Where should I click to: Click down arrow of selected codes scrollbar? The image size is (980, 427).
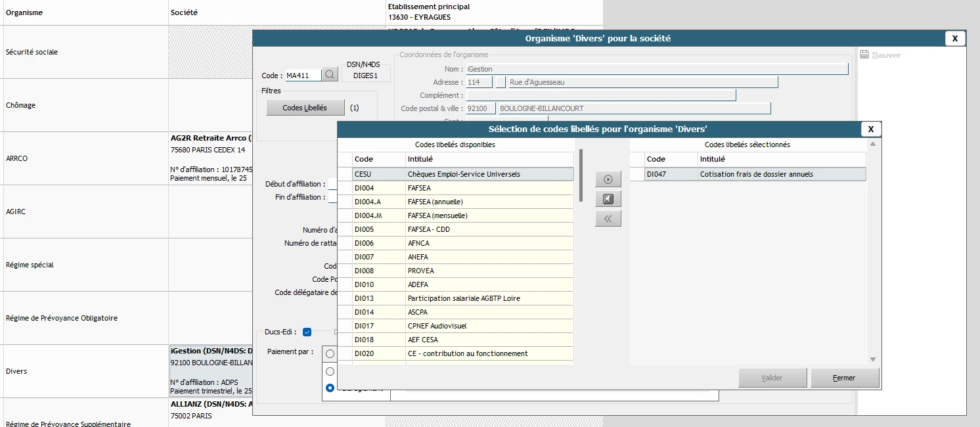[872, 359]
